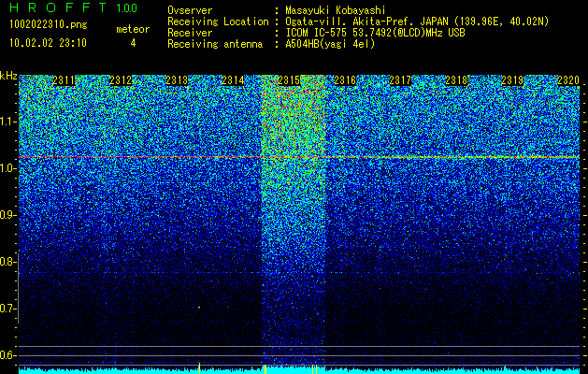Screen dimensions: 588x374
Task: Click the meteor count value 4
Action: pyautogui.click(x=133, y=43)
